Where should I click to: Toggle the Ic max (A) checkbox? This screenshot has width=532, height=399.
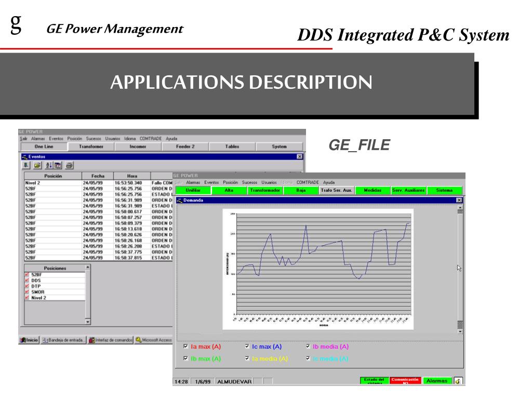pos(247,347)
